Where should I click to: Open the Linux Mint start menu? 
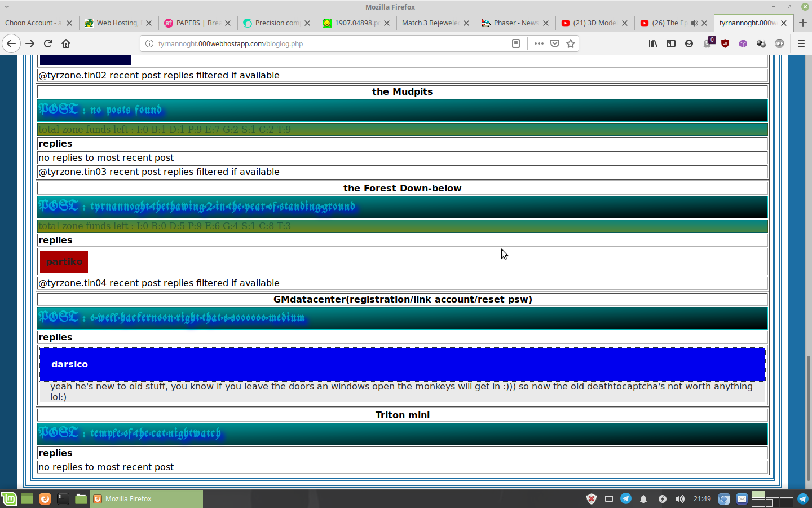tap(8, 499)
